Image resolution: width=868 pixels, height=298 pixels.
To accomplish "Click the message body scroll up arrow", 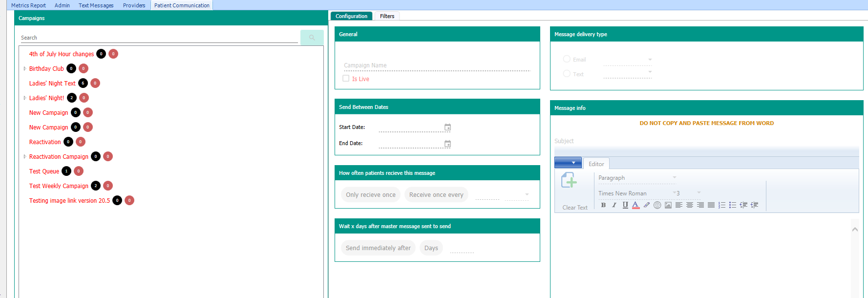I will click(855, 229).
